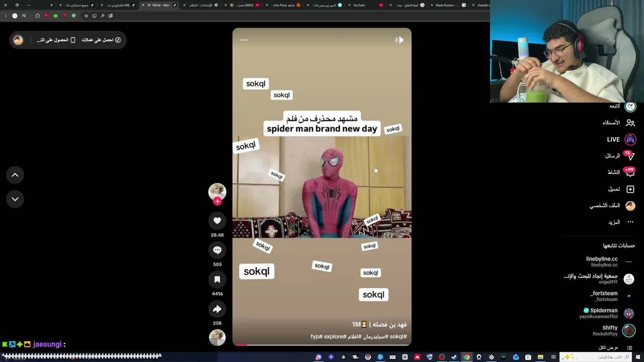Open the Upload (تحميل) page
The height and width of the screenshot is (362, 644).
(621, 189)
